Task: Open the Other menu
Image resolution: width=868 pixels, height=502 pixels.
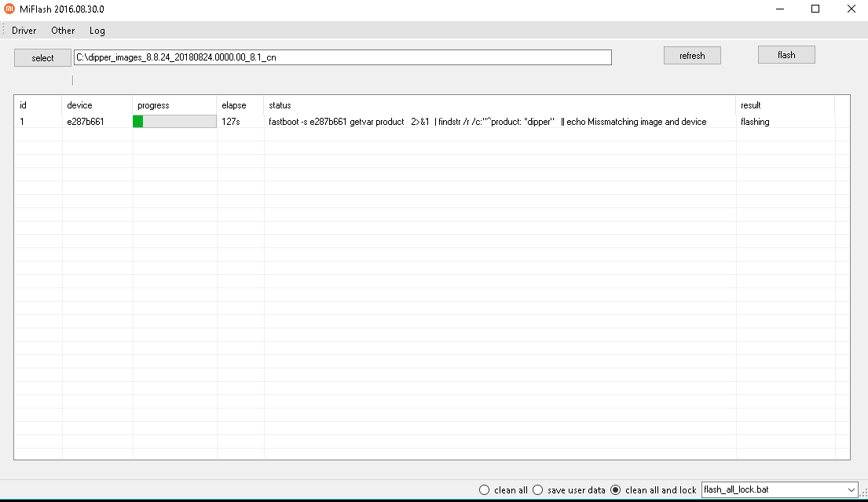Action: click(x=63, y=31)
